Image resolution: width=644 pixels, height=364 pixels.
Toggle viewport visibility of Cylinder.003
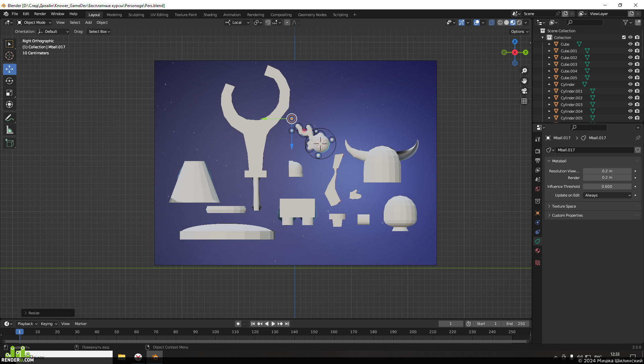[630, 104]
